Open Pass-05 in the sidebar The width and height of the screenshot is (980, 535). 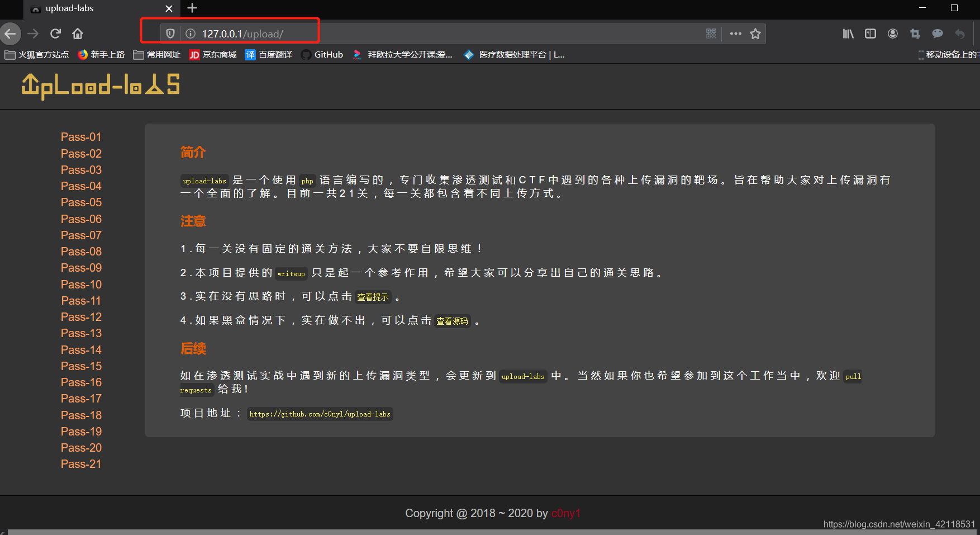(x=81, y=202)
